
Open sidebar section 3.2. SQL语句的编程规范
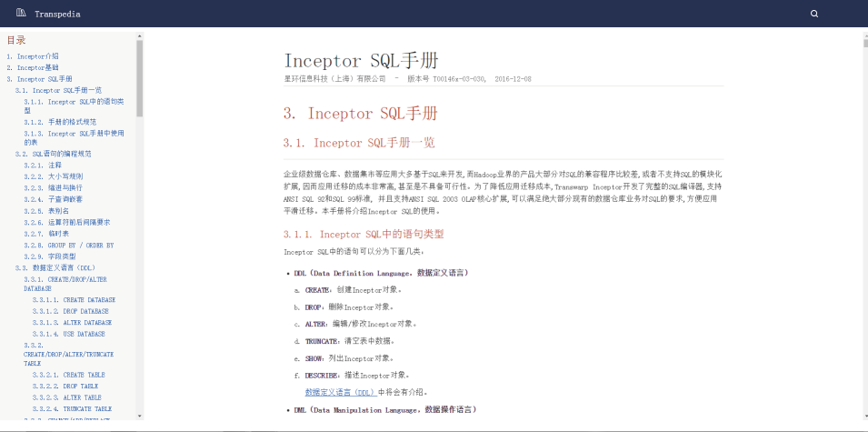[54, 154]
